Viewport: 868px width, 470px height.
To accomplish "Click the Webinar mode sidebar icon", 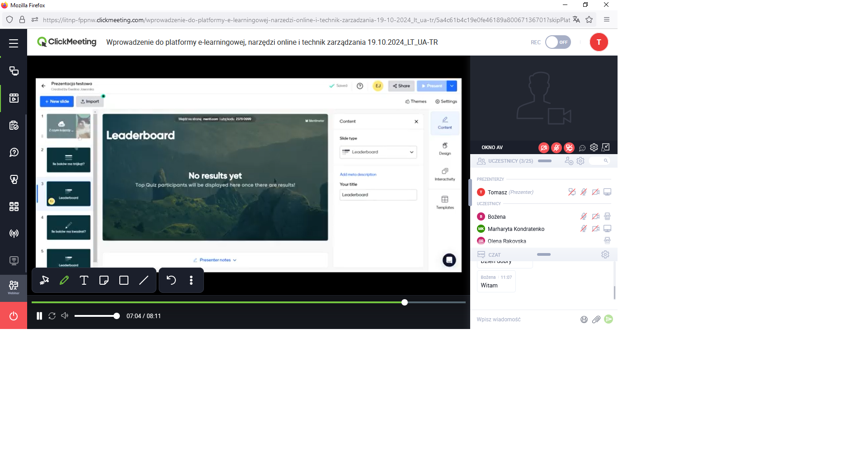I will click(x=14, y=287).
